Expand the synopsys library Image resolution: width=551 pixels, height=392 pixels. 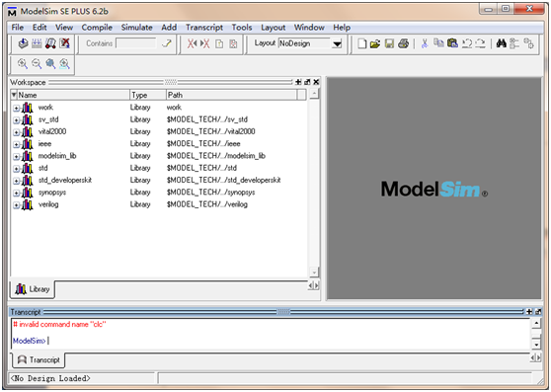coord(16,194)
